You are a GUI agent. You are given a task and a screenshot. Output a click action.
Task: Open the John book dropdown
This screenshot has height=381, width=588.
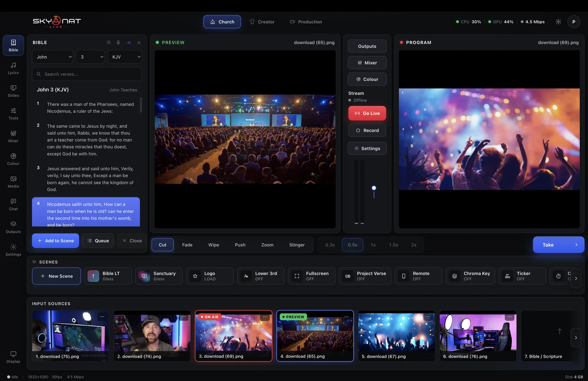[53, 57]
